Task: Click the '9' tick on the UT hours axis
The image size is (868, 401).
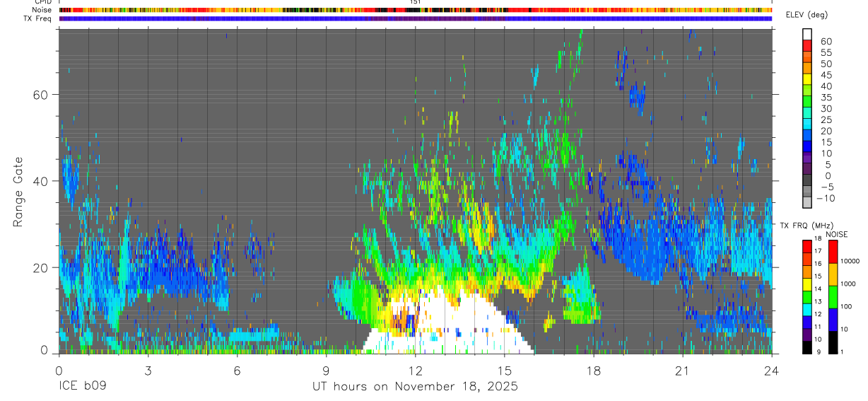Action: pyautogui.click(x=326, y=370)
